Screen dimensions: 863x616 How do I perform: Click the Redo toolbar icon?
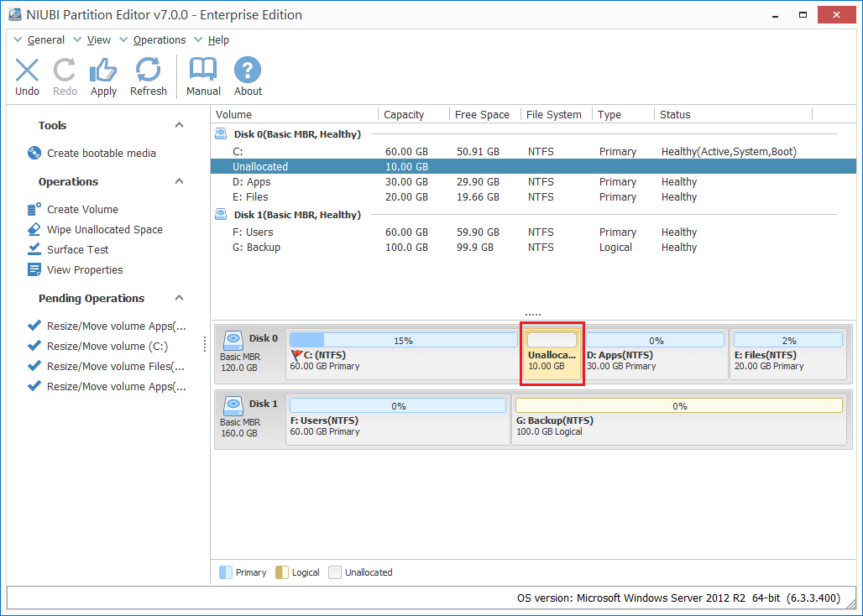[65, 70]
